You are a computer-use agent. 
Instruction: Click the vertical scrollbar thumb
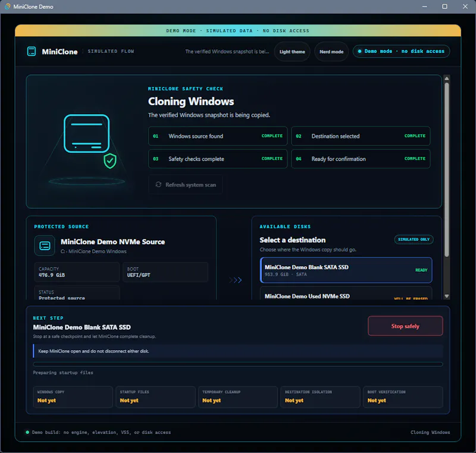(447, 170)
